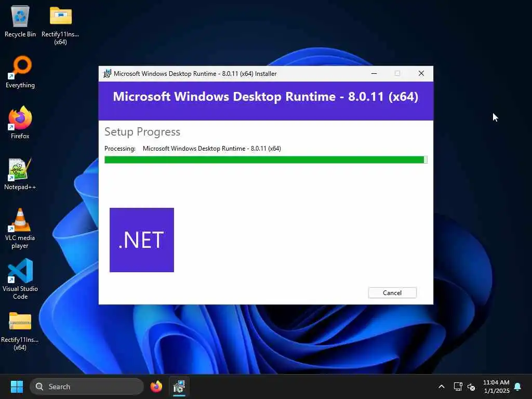532x399 pixels.
Task: Click the installer window title text
Action: tap(195, 74)
